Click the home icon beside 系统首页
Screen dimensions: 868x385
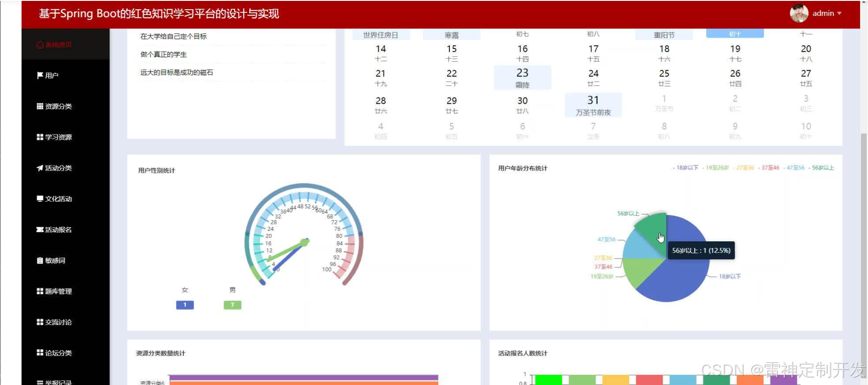[40, 45]
